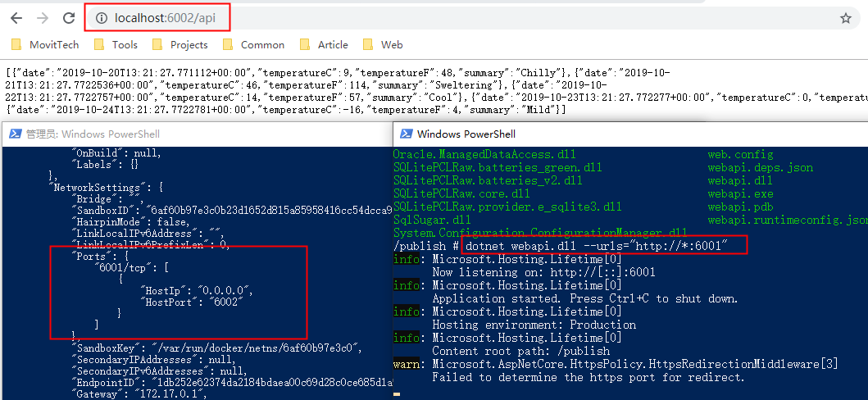
Task: Click the warn HttpsRedirectionMiddleware log line
Action: click(x=616, y=364)
